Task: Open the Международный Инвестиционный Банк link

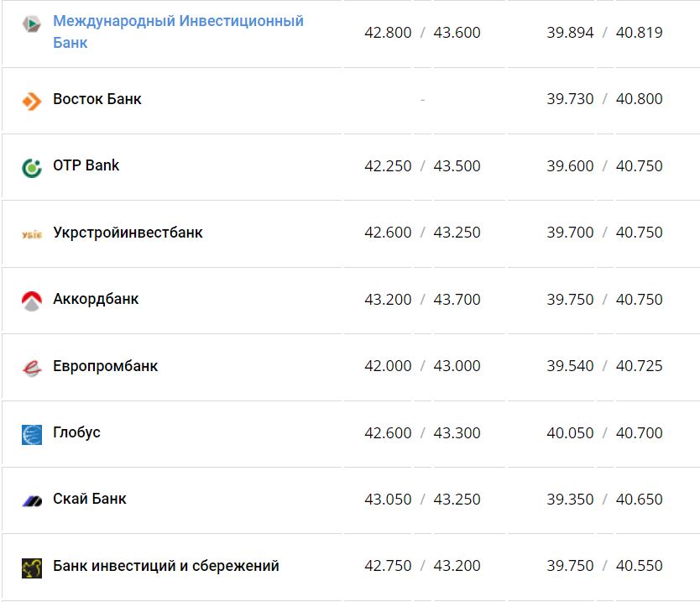Action: (178, 31)
